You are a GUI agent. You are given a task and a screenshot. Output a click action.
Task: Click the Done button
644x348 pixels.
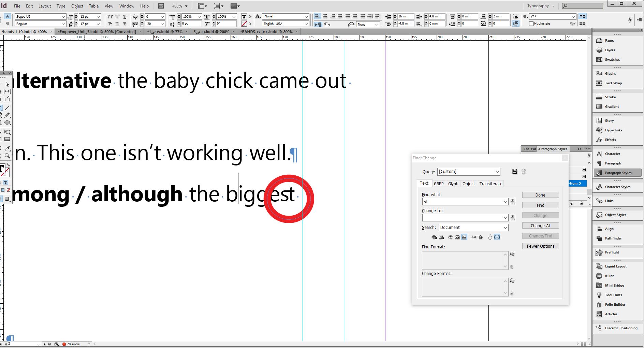point(540,195)
